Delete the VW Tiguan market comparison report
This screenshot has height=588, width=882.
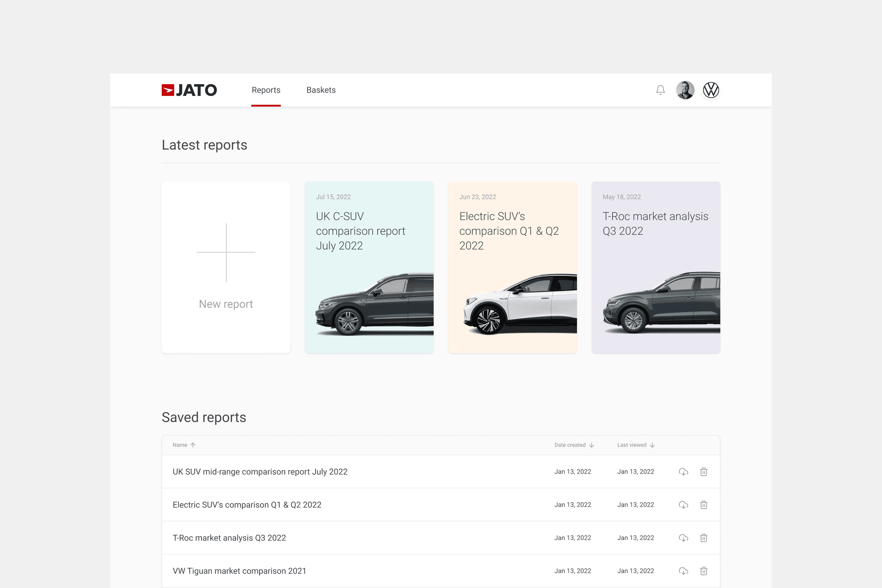click(x=704, y=570)
